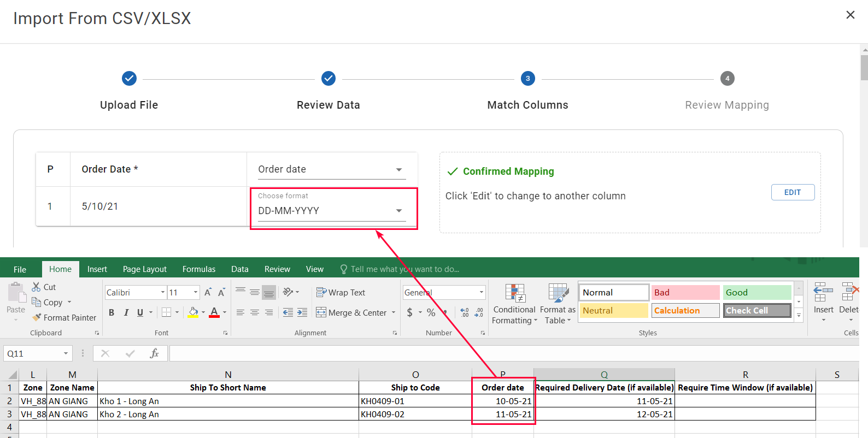Image resolution: width=868 pixels, height=438 pixels.
Task: Click the Cut scissors button
Action: point(44,287)
